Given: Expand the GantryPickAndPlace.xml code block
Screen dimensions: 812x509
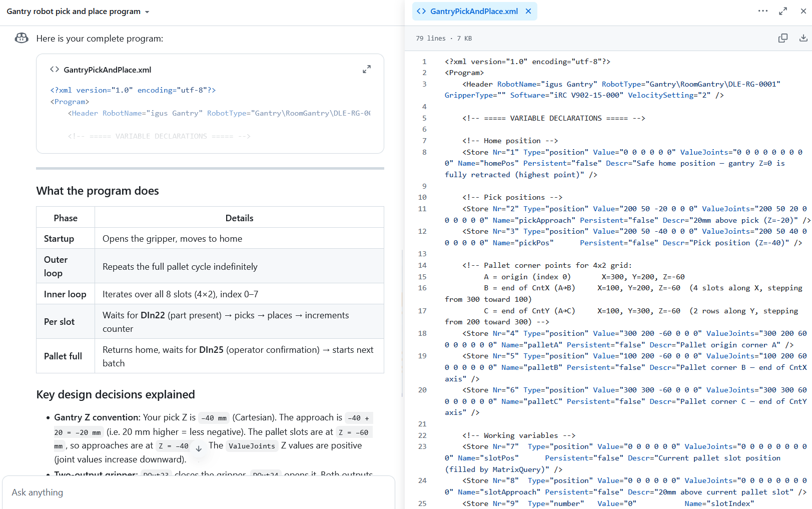Looking at the screenshot, I should tap(366, 70).
